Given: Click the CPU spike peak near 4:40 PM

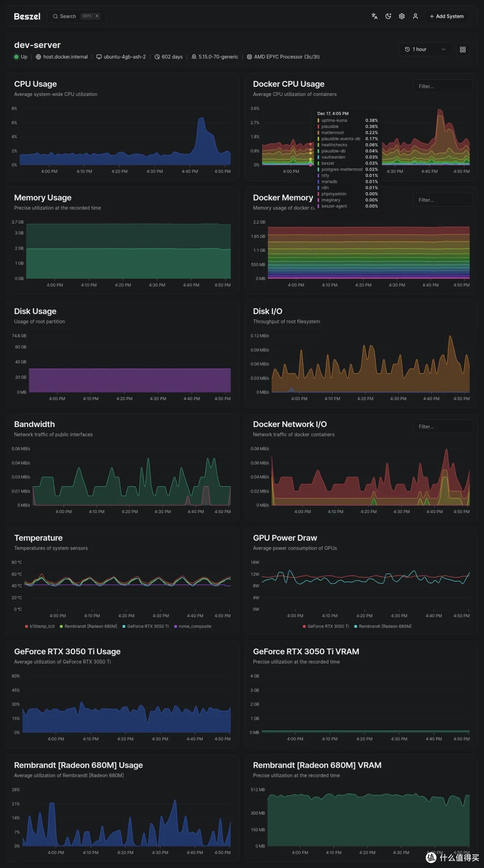Looking at the screenshot, I should click(x=201, y=119).
